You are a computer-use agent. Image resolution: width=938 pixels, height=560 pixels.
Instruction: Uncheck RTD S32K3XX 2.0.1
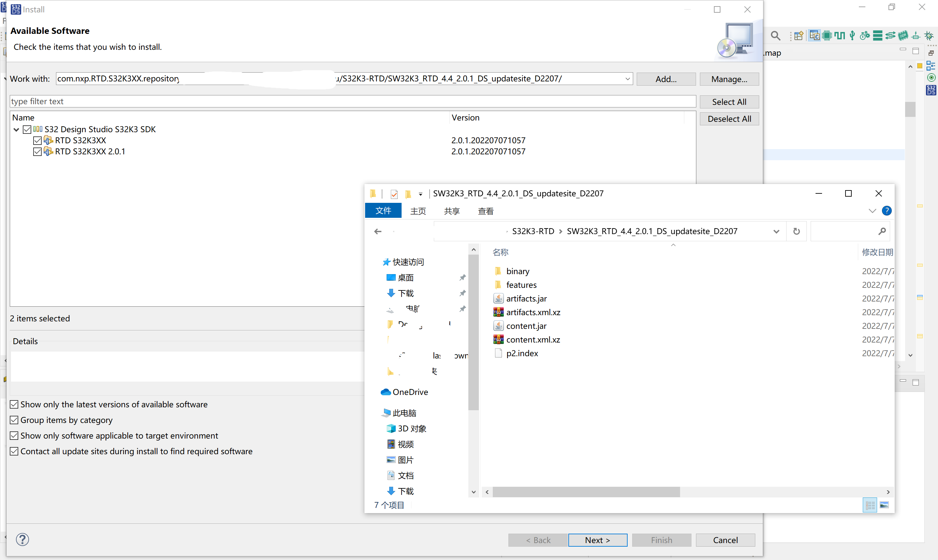37,151
